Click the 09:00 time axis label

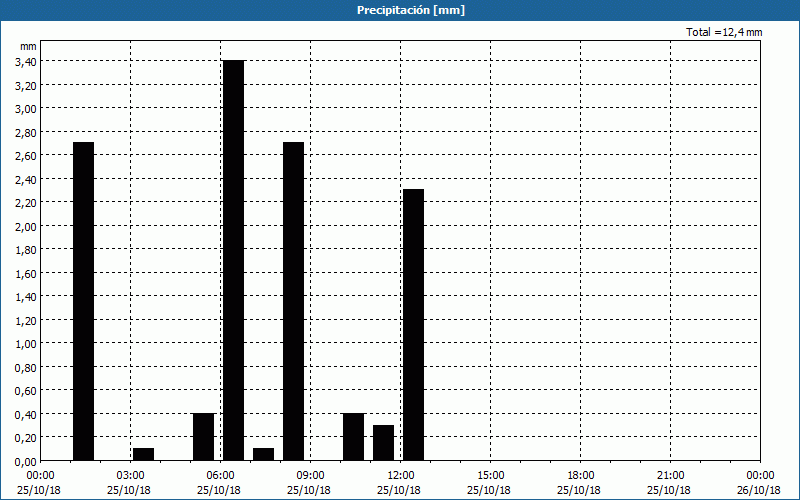(x=311, y=476)
